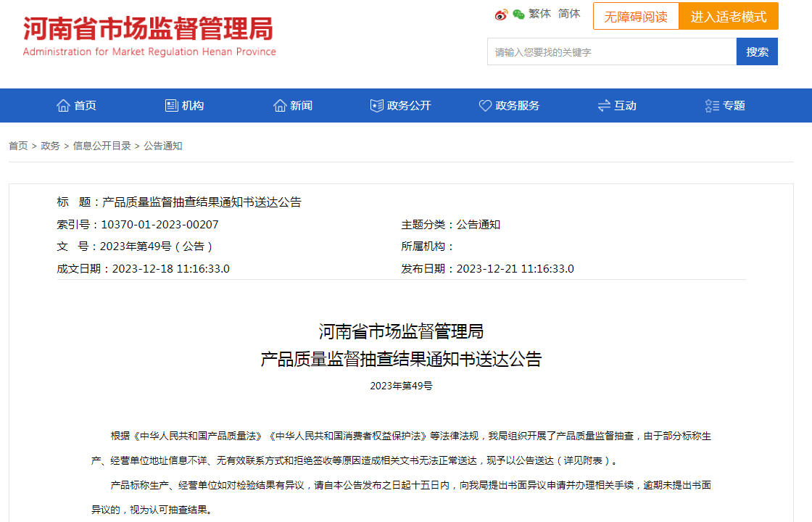Viewport: 812px width, 522px height.
Task: Focus the keyword search input field
Action: [x=611, y=52]
